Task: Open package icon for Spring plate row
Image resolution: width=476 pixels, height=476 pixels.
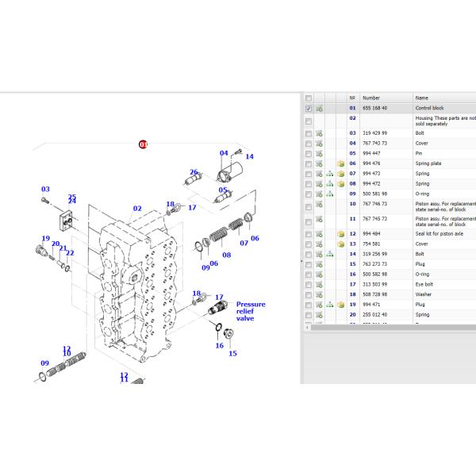Action: click(340, 163)
